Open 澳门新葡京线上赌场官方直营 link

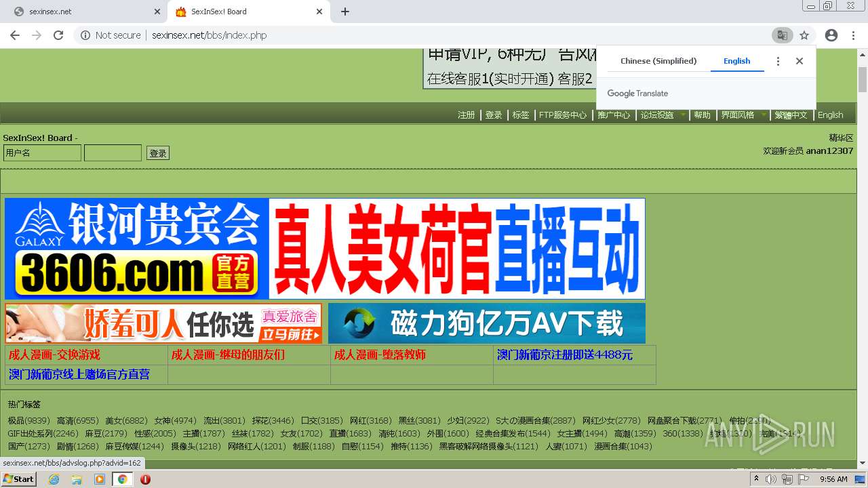tap(79, 374)
